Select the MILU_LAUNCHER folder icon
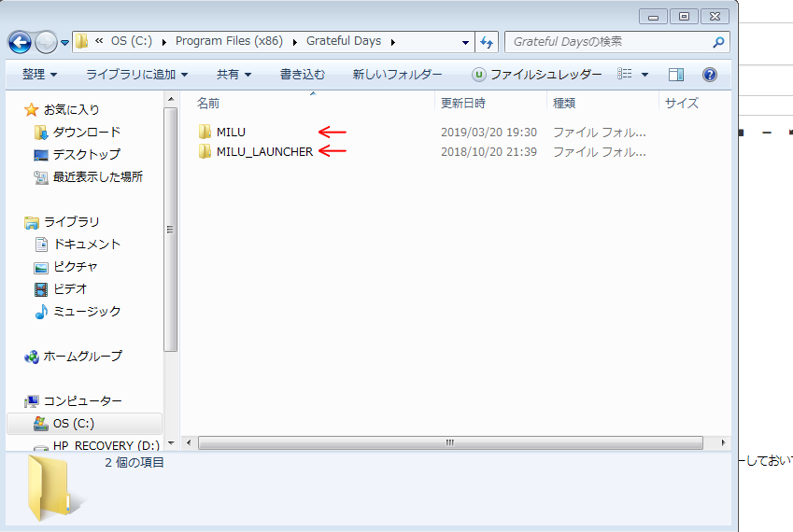 [205, 151]
